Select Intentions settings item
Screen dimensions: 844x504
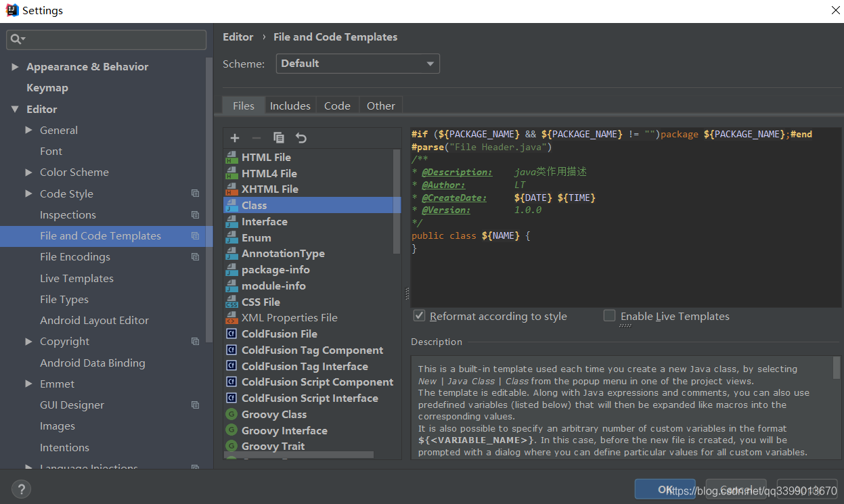[x=64, y=448]
